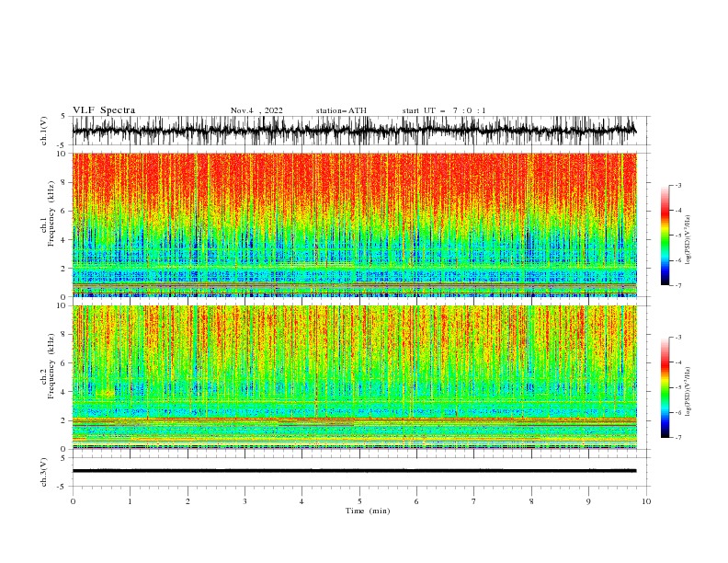Click the "VLF Spectra" plot title
The image size is (728, 563).
pos(104,110)
